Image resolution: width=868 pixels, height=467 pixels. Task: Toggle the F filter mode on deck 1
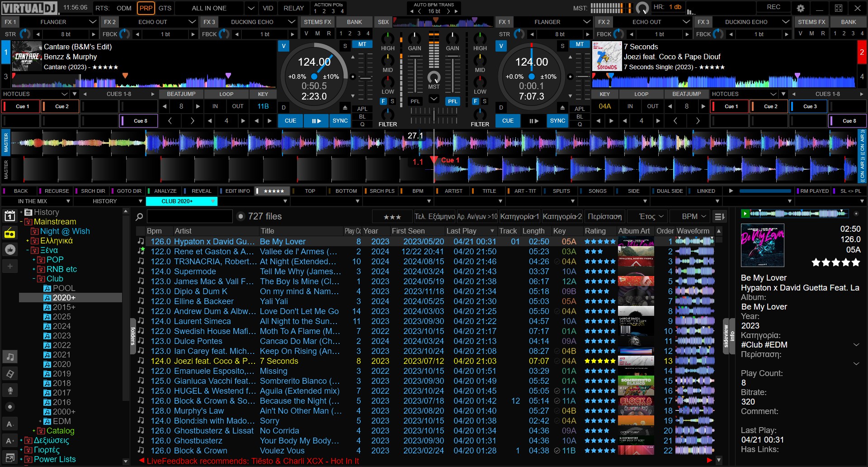coord(383,101)
